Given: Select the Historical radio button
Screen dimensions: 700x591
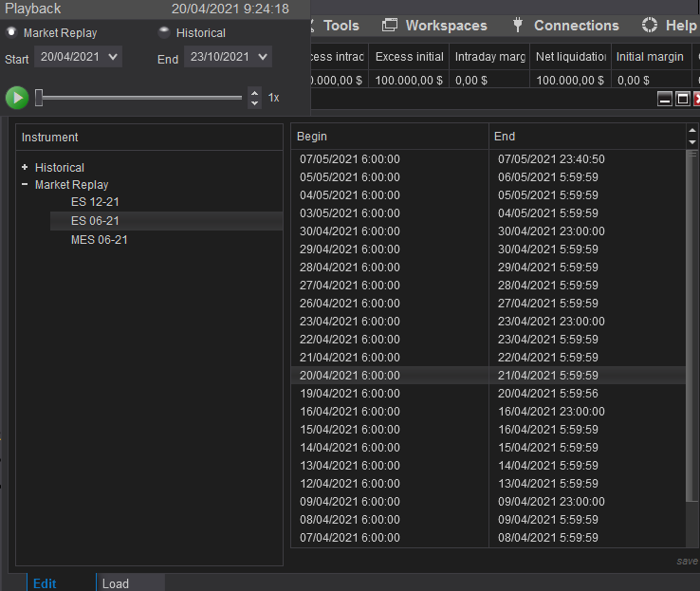Looking at the screenshot, I should (x=164, y=32).
